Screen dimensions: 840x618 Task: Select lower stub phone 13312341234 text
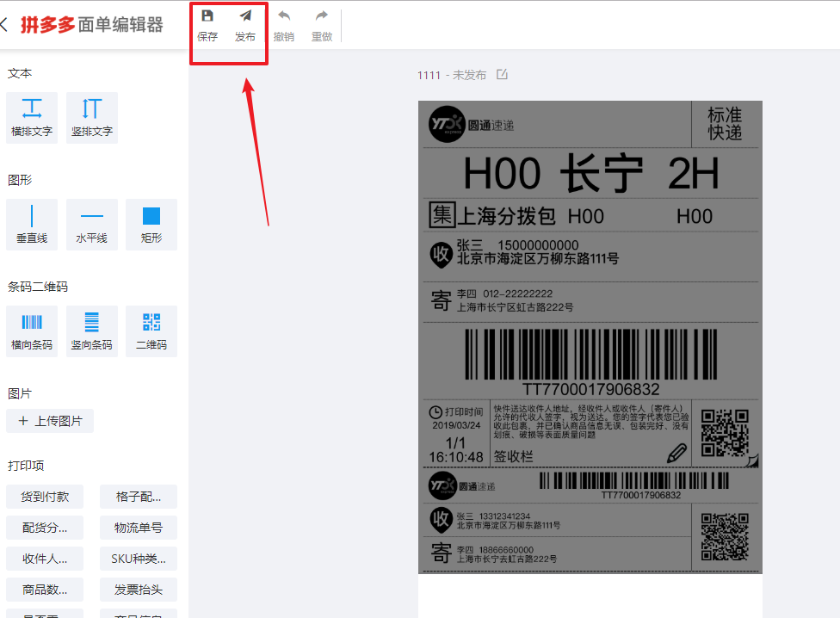(504, 516)
